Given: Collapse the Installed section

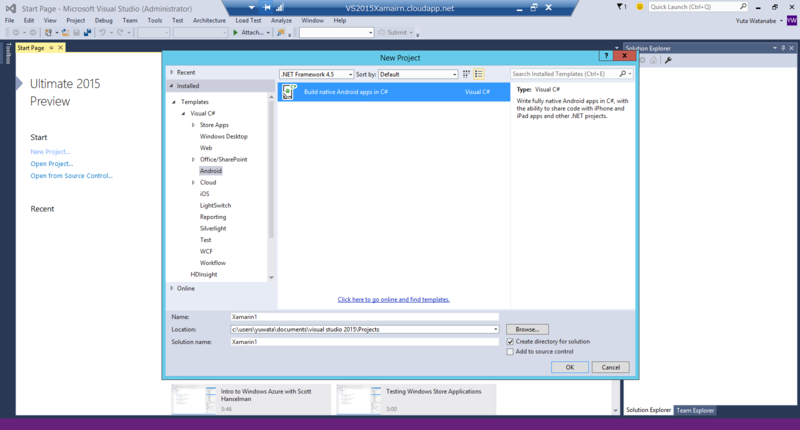Looking at the screenshot, I should coord(172,86).
